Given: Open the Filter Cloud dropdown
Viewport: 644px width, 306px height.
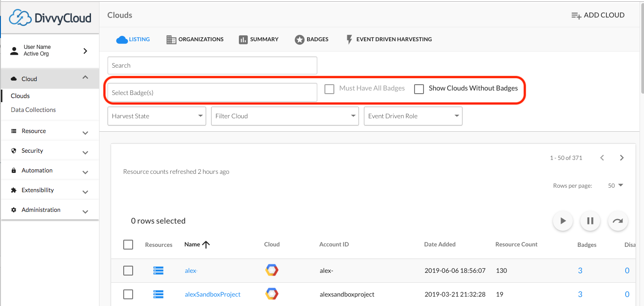Looking at the screenshot, I should [x=285, y=116].
